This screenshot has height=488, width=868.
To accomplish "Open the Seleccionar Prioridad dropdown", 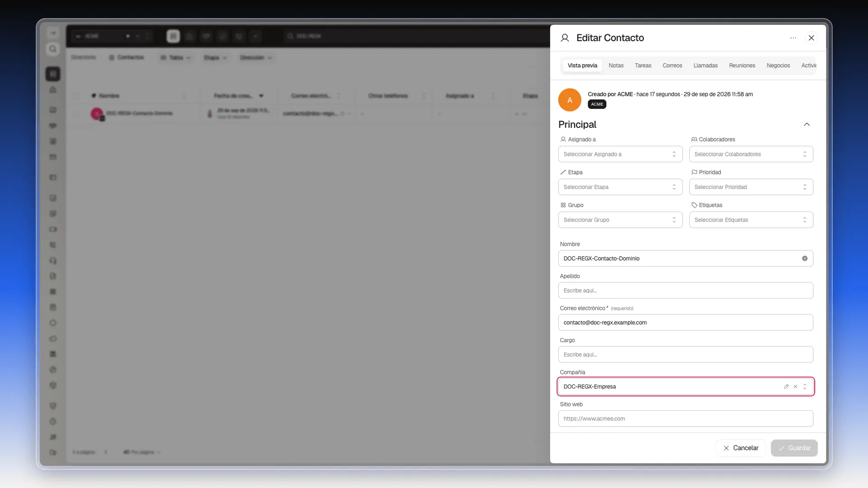I will point(751,187).
